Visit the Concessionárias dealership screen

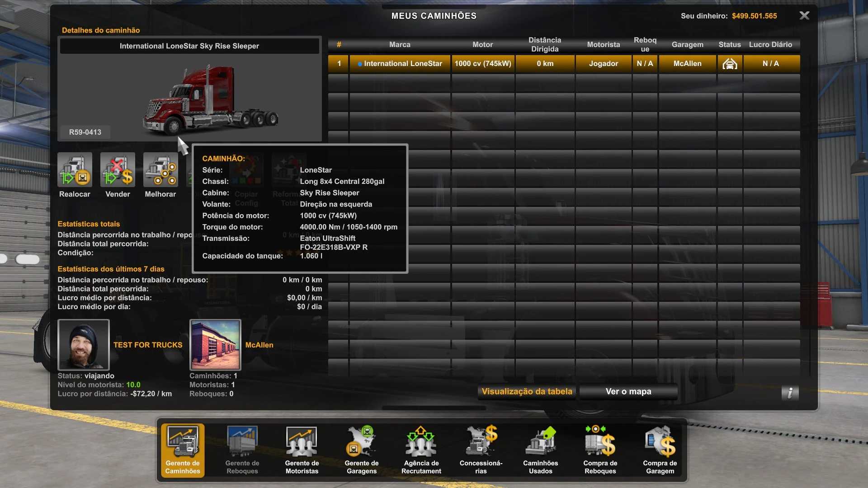point(481,450)
